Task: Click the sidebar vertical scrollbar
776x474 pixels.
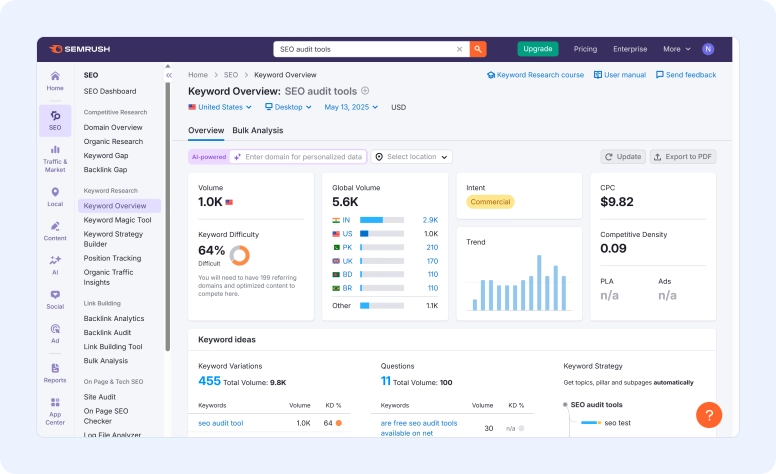Action: click(168, 217)
